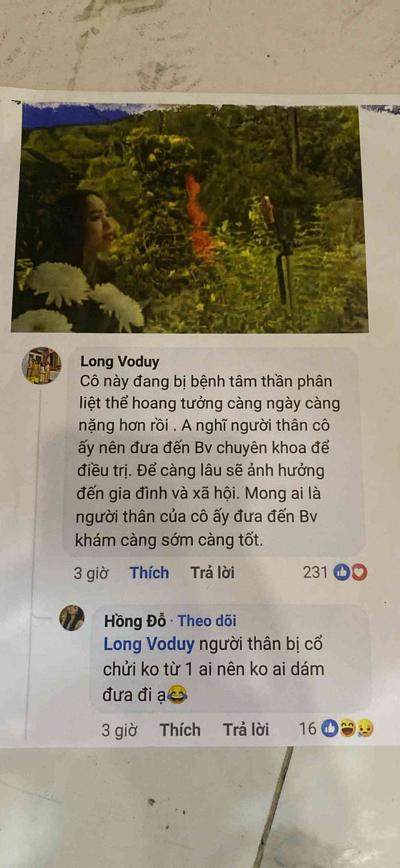Viewport: 400px width, 868px height.
Task: Click the 3 giờ timestamp under Long Voduy's comment
Action: 91,573
